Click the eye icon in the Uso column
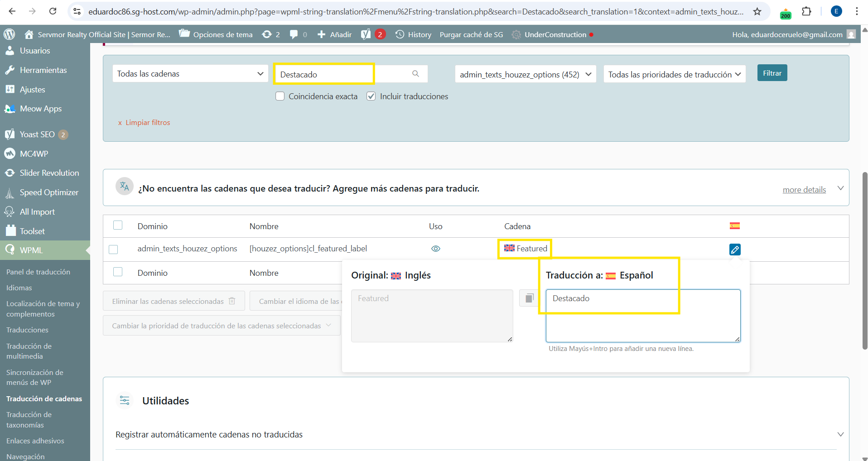This screenshot has height=461, width=868. [x=435, y=249]
